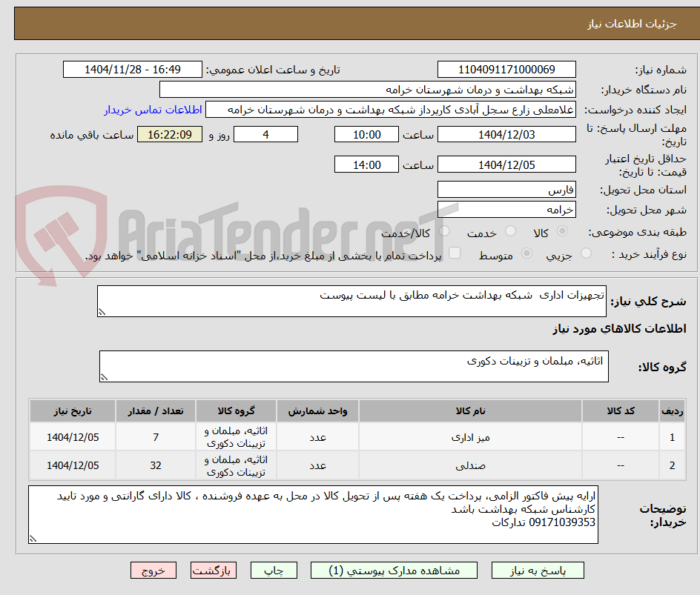Click resize handle of شرح کلی نیاز box

pyautogui.click(x=102, y=312)
